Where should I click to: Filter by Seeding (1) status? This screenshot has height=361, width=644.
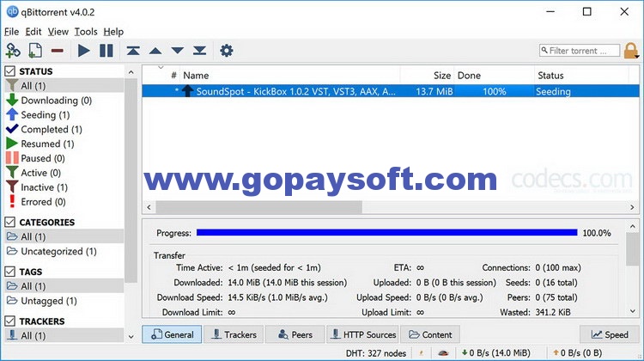click(x=64, y=114)
